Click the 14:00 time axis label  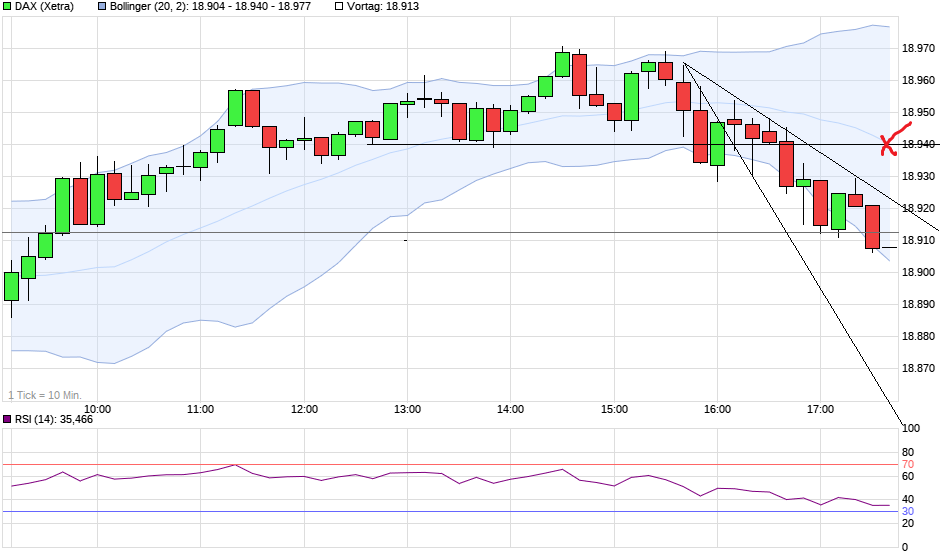(x=510, y=409)
